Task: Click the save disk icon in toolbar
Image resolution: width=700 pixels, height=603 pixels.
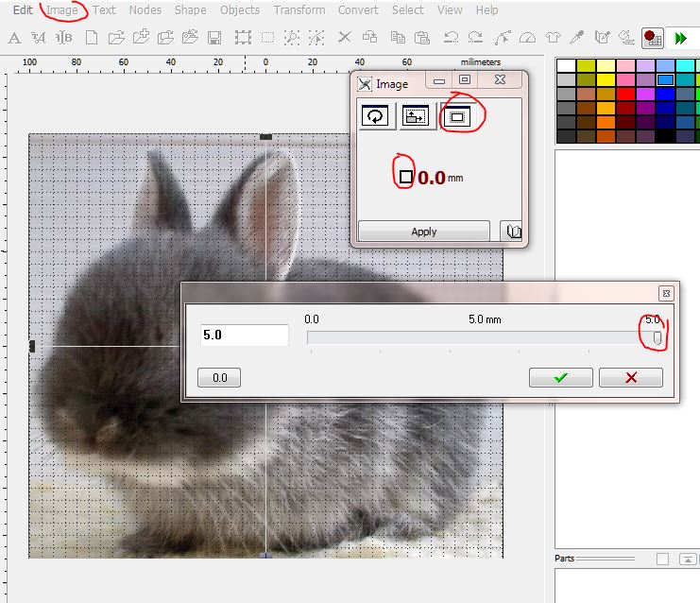Action: click(214, 38)
